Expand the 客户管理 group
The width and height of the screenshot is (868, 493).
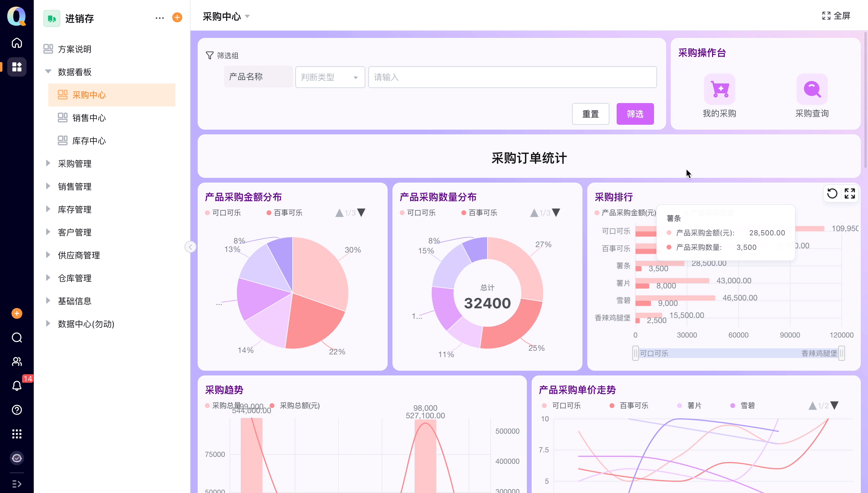coord(48,232)
